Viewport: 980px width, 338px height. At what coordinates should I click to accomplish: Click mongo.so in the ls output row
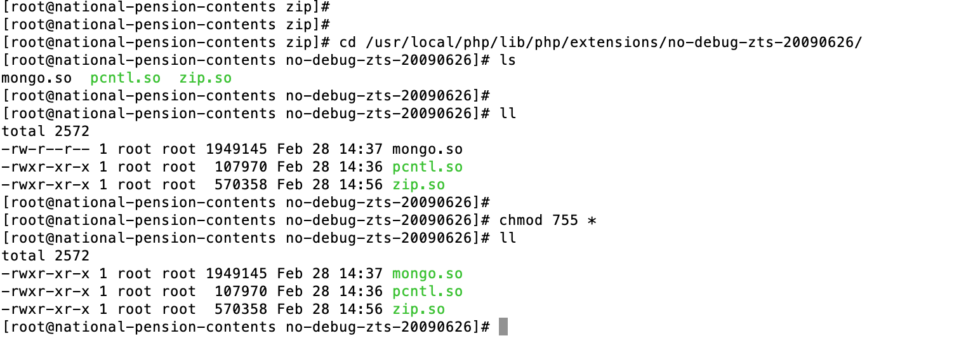(x=36, y=78)
